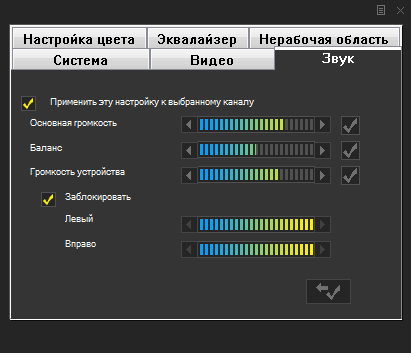Decrease Громкость устройства with left arrow

click(189, 175)
